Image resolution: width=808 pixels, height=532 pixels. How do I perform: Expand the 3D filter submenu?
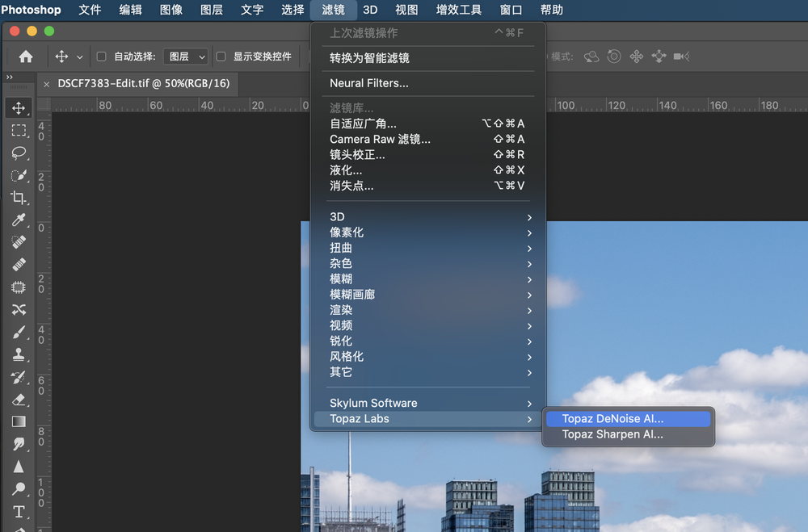[429, 217]
